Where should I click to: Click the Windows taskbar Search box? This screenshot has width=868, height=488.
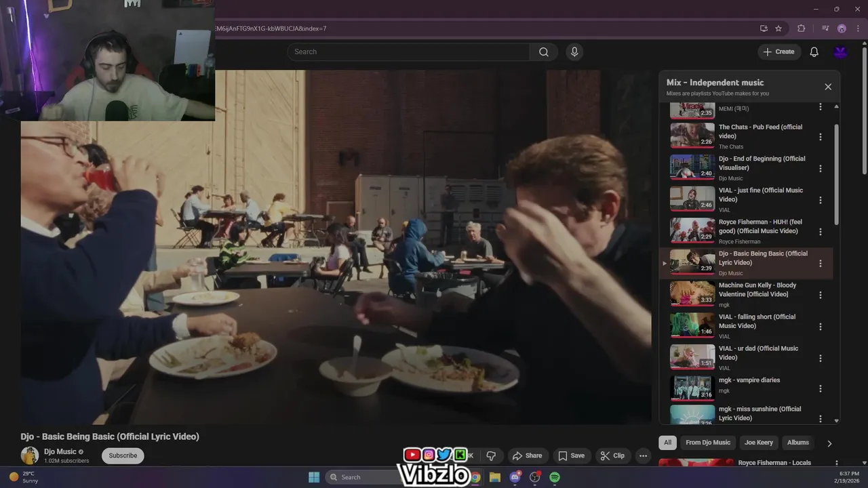362,477
